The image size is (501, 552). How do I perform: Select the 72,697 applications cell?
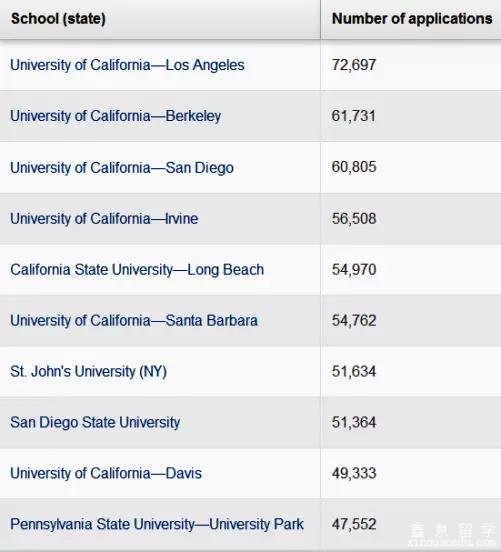pyautogui.click(x=411, y=65)
